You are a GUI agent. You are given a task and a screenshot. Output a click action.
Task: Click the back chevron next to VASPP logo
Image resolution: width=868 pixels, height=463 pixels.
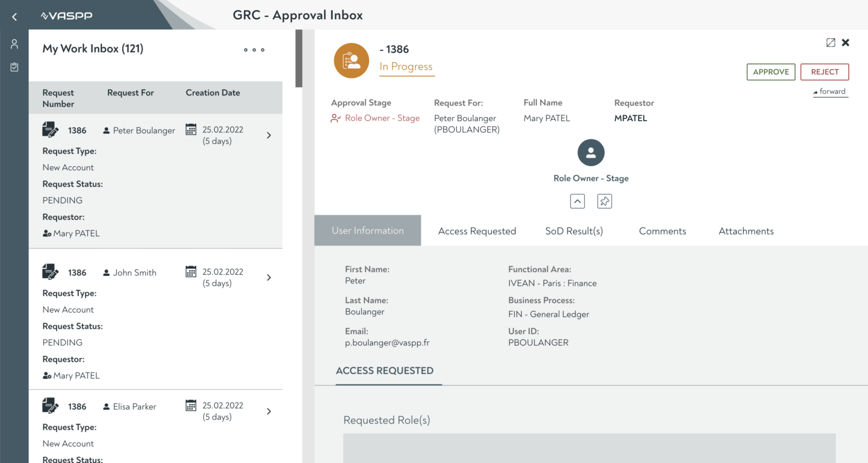pyautogui.click(x=14, y=16)
